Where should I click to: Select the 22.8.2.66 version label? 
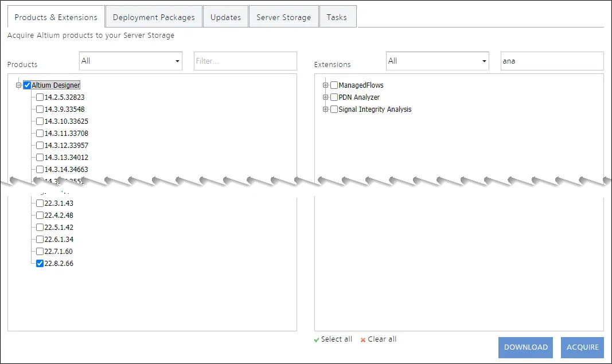click(59, 264)
